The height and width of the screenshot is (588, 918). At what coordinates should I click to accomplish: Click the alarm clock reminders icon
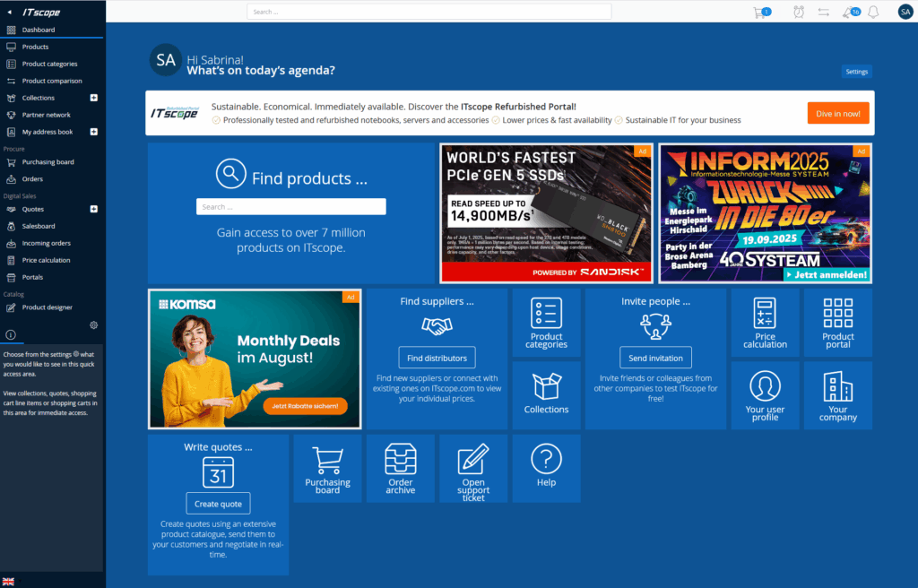pos(799,12)
